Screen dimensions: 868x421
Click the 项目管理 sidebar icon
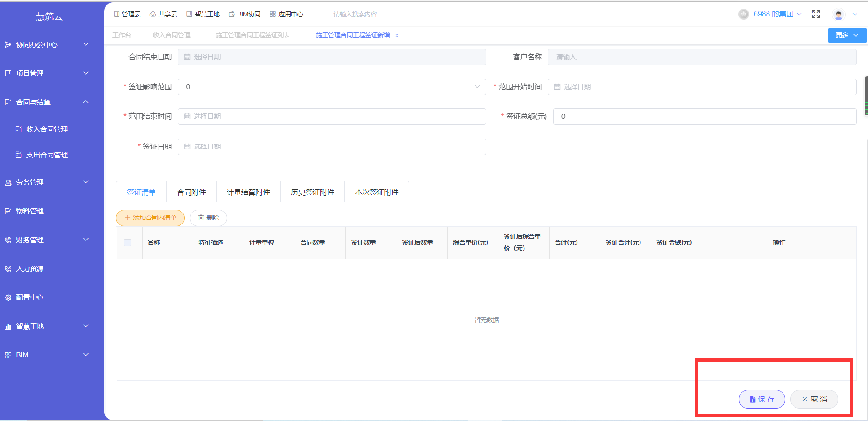click(8, 73)
